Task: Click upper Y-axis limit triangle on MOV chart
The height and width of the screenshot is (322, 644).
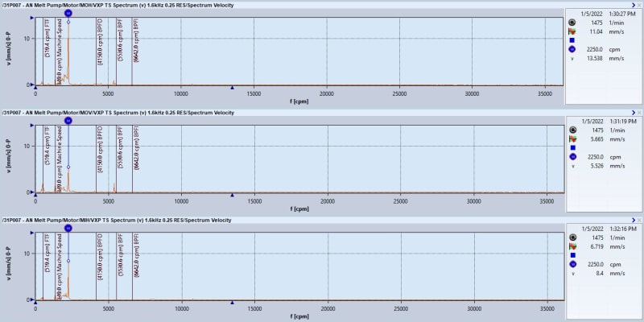Action: click(32, 126)
